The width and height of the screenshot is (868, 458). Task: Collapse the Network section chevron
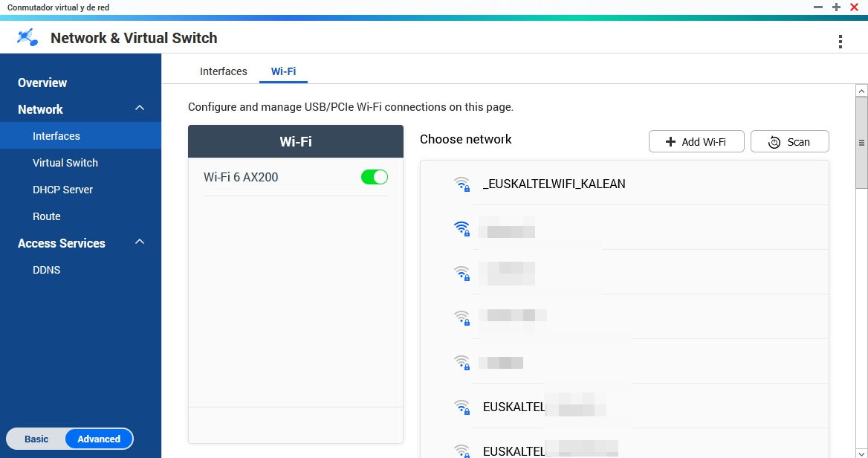[x=139, y=109]
